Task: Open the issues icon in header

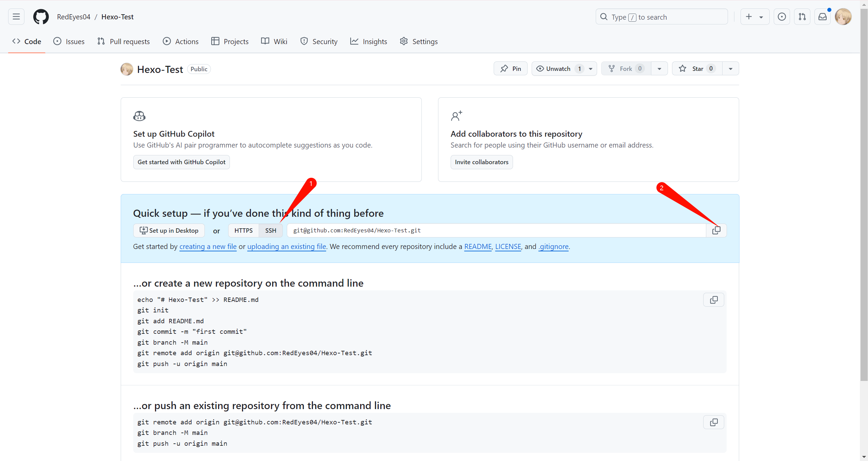Action: (x=782, y=17)
